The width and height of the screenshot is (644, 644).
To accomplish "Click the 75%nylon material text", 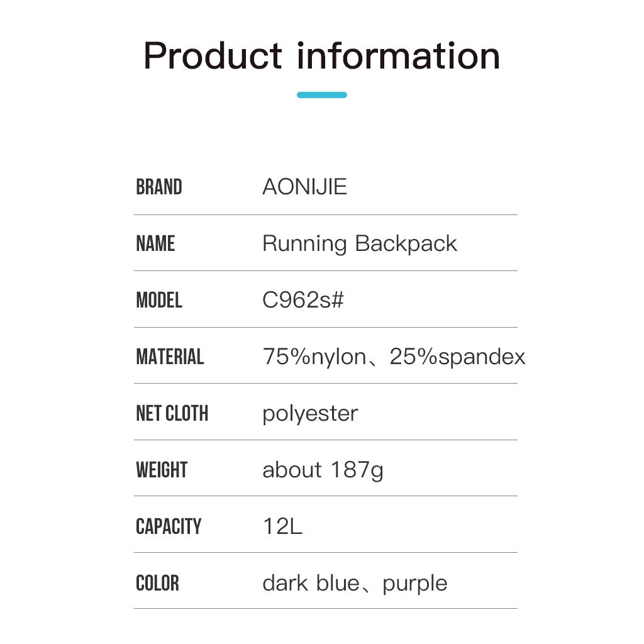I will pyautogui.click(x=314, y=357).
